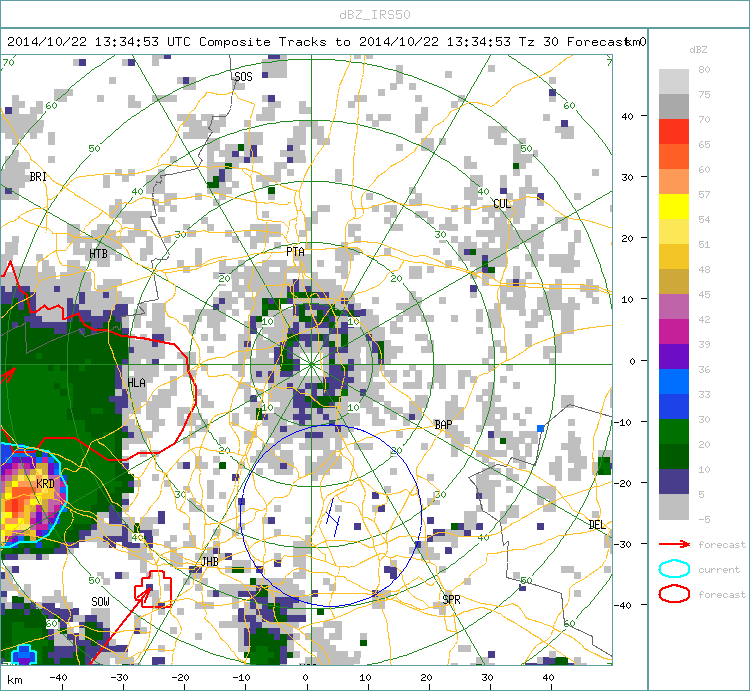The image size is (750, 691).
Task: Select the 36 dBZ light blue swatch
Action: (x=673, y=382)
